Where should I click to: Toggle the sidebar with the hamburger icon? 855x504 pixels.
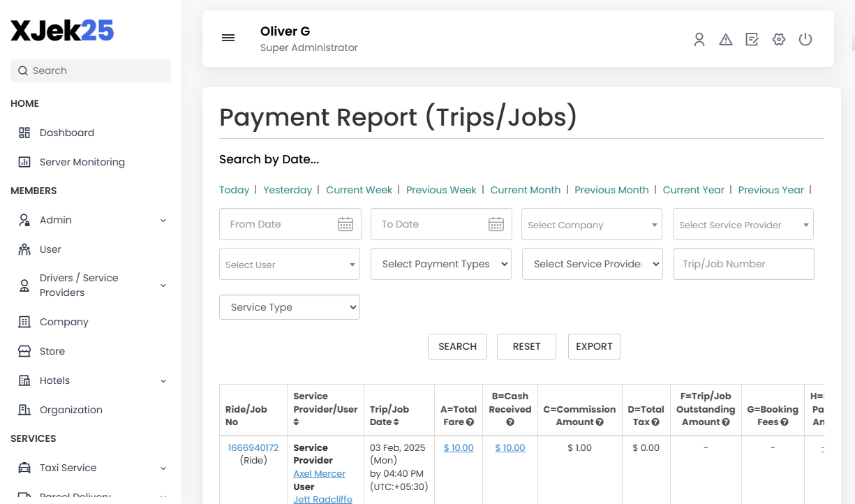[228, 38]
